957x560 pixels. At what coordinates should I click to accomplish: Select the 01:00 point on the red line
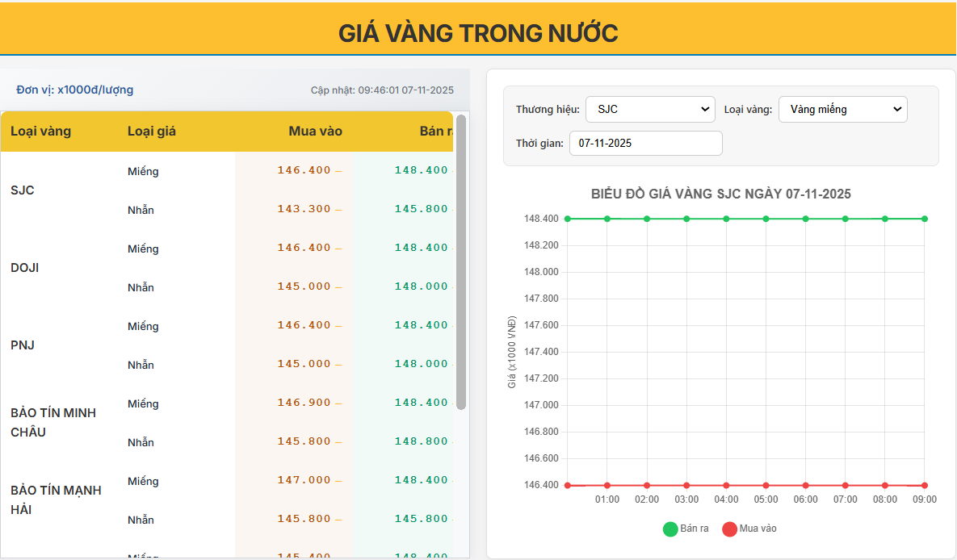click(607, 485)
